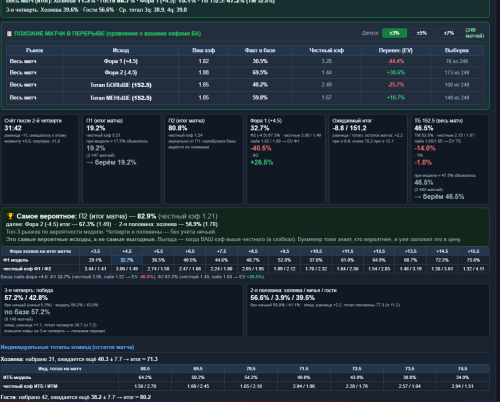
Task: Click the Фора 1 (+4.5) card title
Action: pyautogui.click(x=266, y=121)
